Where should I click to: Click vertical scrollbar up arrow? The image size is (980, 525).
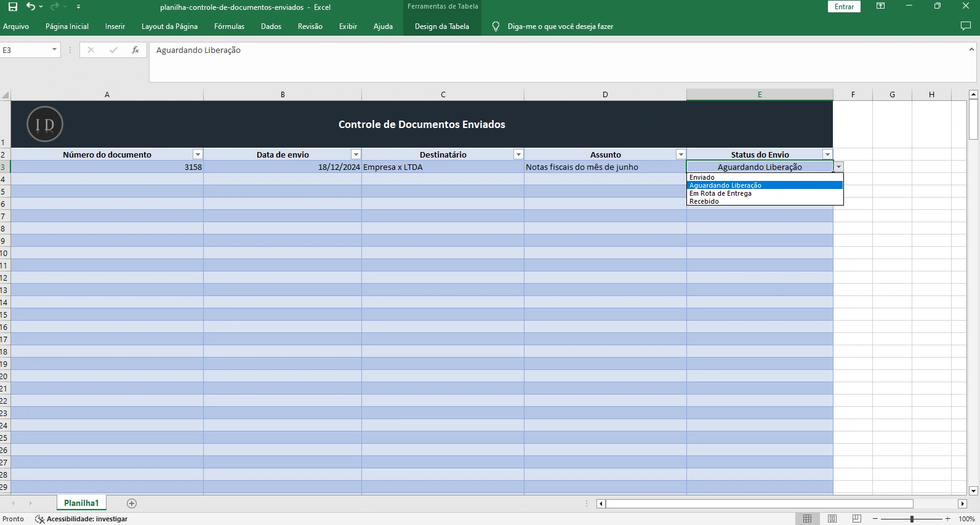tap(973, 94)
